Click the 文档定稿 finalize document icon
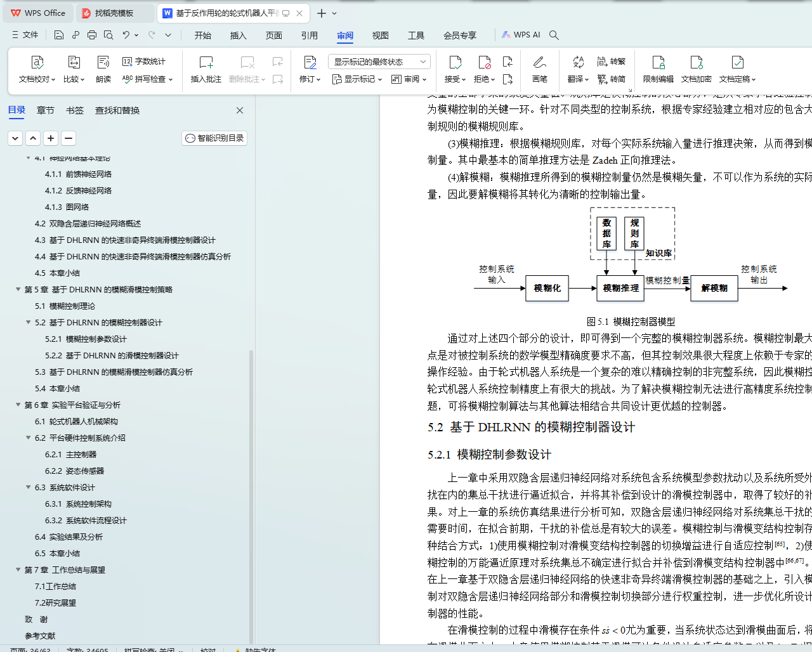Viewport: 812px width, 652px height. (x=737, y=62)
